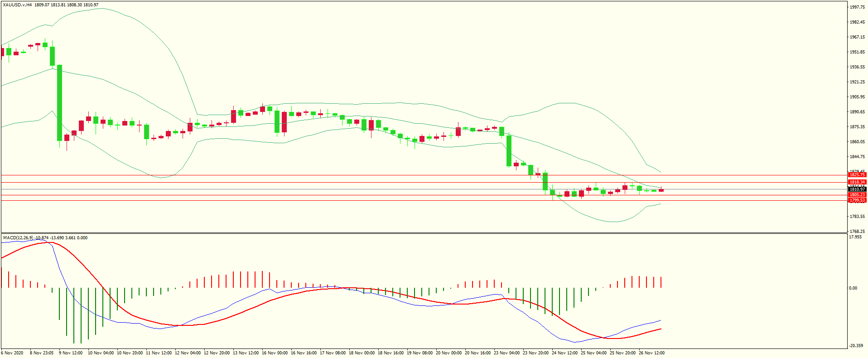The width and height of the screenshot is (868, 358).
Task: Click the 8 Nov 23:05 time label
Action: (x=42, y=353)
